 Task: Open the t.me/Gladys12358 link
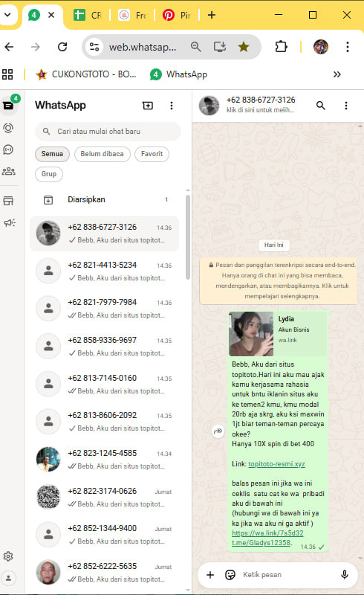point(261,543)
